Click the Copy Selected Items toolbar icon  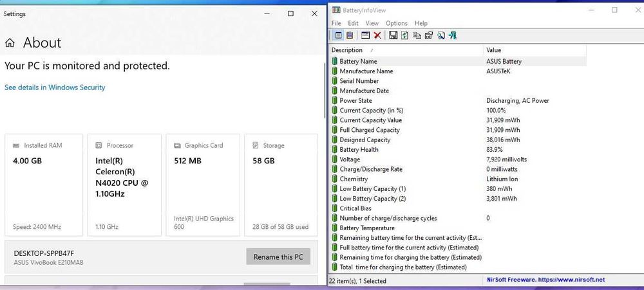(417, 35)
